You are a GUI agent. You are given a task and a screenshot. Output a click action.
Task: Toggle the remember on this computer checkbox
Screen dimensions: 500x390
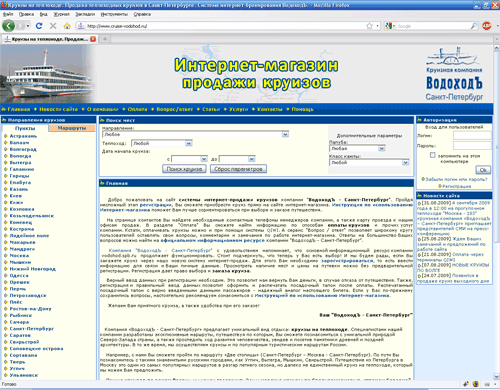coord(433,155)
